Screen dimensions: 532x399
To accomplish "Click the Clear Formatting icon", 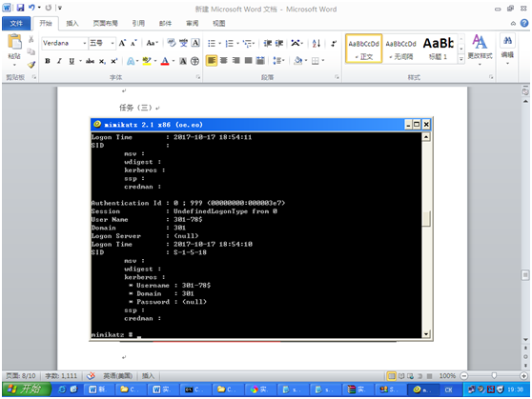I will click(172, 43).
